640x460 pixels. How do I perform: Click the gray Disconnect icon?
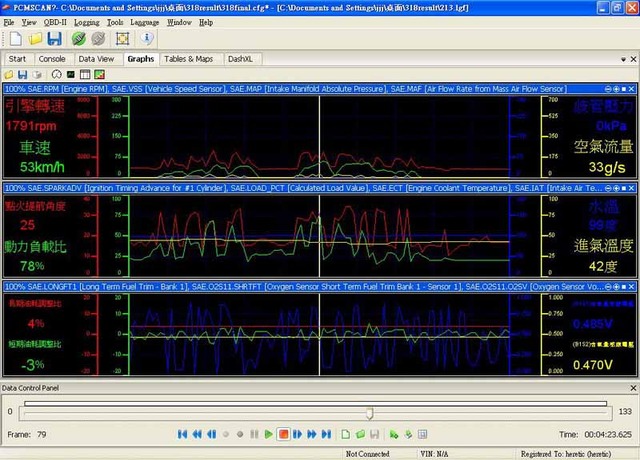[97, 38]
